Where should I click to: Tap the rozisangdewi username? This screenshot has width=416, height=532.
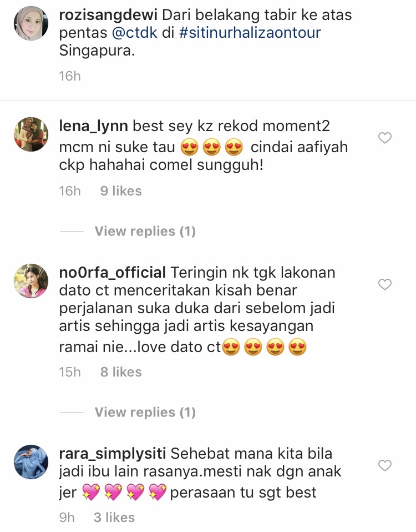point(108,15)
